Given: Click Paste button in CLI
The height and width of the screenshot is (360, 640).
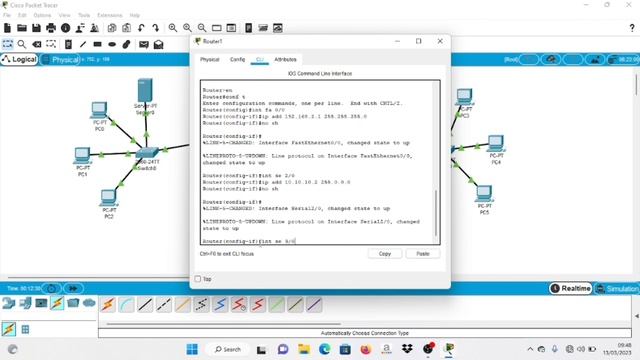Looking at the screenshot, I should [x=423, y=253].
